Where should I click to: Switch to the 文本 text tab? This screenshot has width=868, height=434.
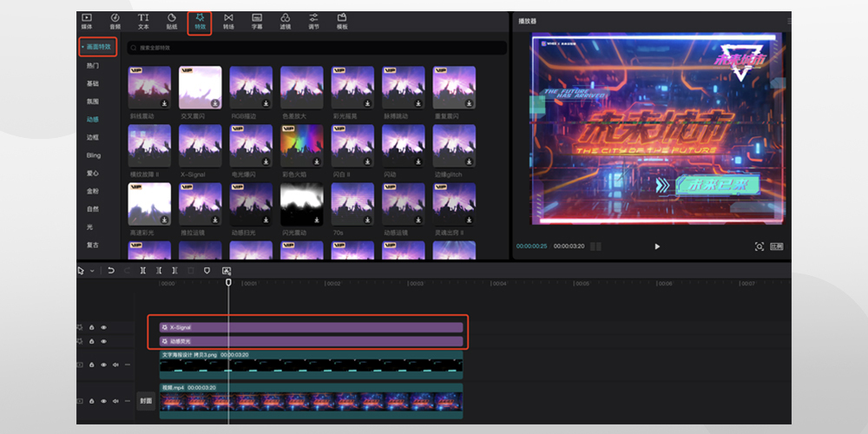pos(143,22)
